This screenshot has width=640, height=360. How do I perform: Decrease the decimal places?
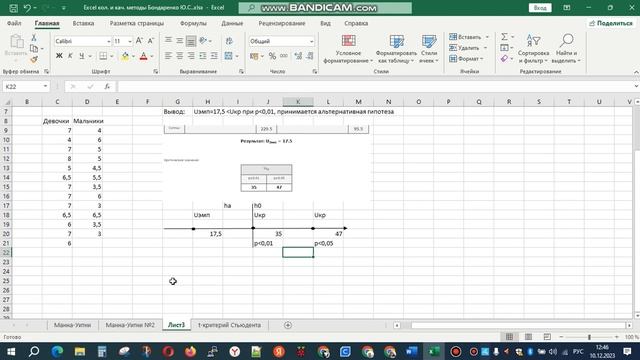[x=309, y=56]
